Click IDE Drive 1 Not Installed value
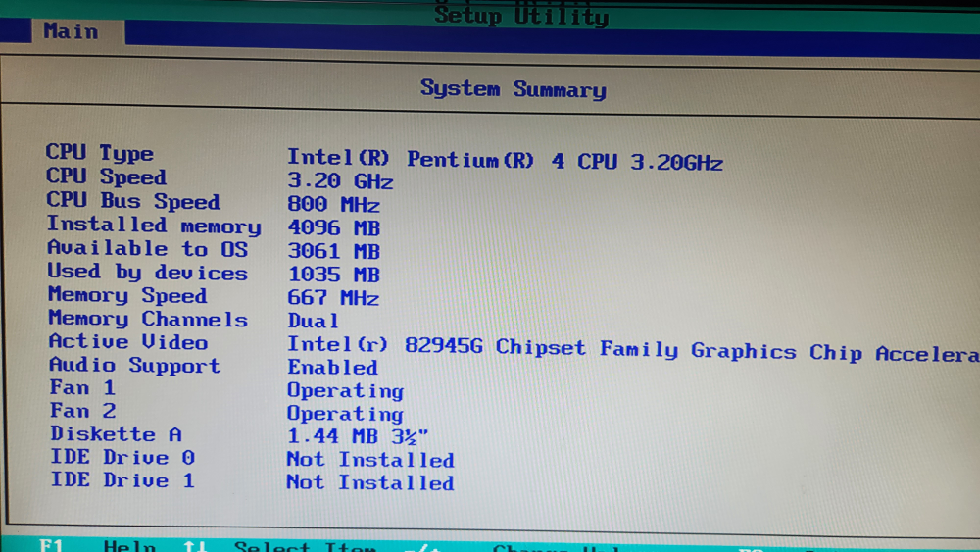Viewport: 980px width, 552px height. pos(370,483)
